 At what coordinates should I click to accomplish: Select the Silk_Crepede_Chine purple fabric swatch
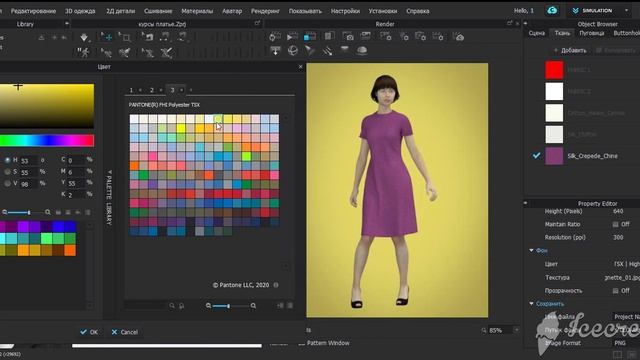(554, 156)
